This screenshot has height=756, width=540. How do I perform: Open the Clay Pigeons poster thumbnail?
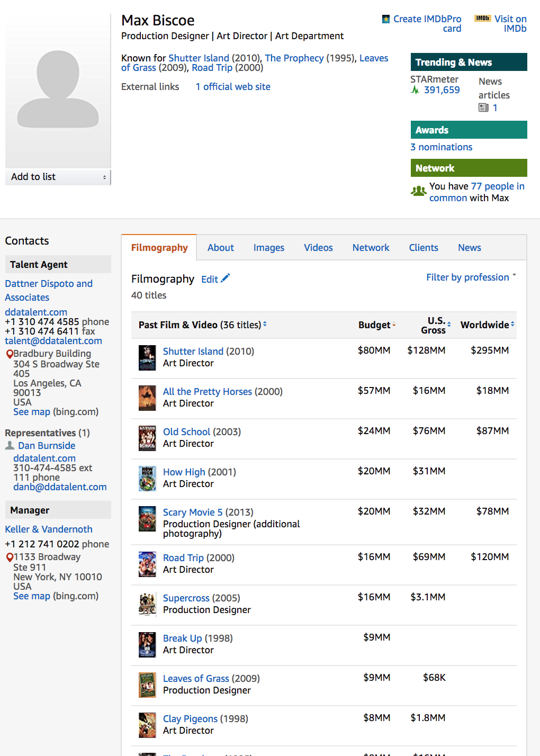[147, 725]
